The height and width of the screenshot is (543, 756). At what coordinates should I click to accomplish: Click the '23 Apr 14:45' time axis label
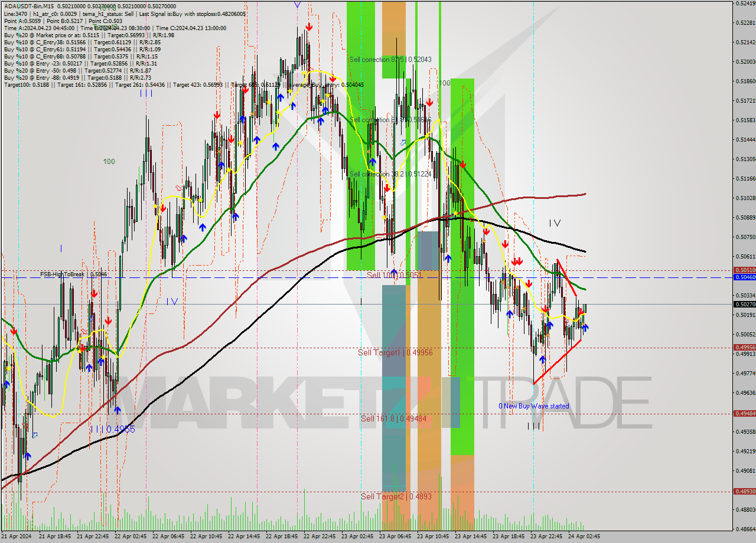click(x=471, y=537)
